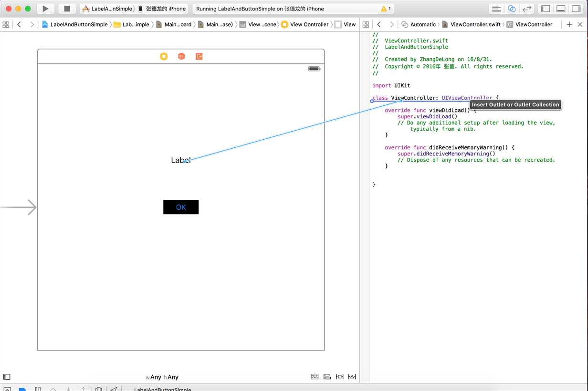The width and height of the screenshot is (588, 391).
Task: Select the Label on the storyboard canvas
Action: pyautogui.click(x=181, y=160)
